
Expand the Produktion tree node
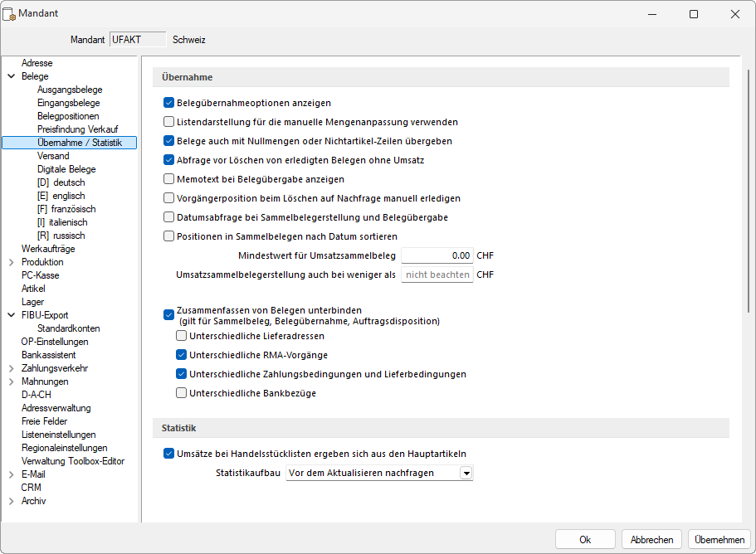pyautogui.click(x=11, y=262)
